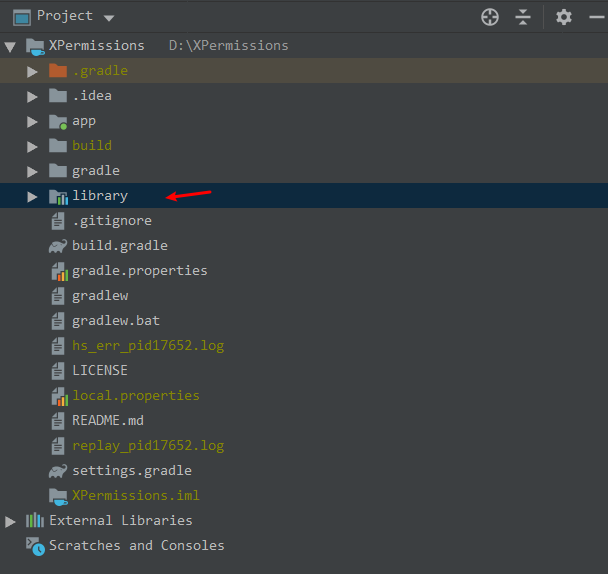Click the replay_pid17652.log file icon
The height and width of the screenshot is (574, 608).
click(58, 446)
